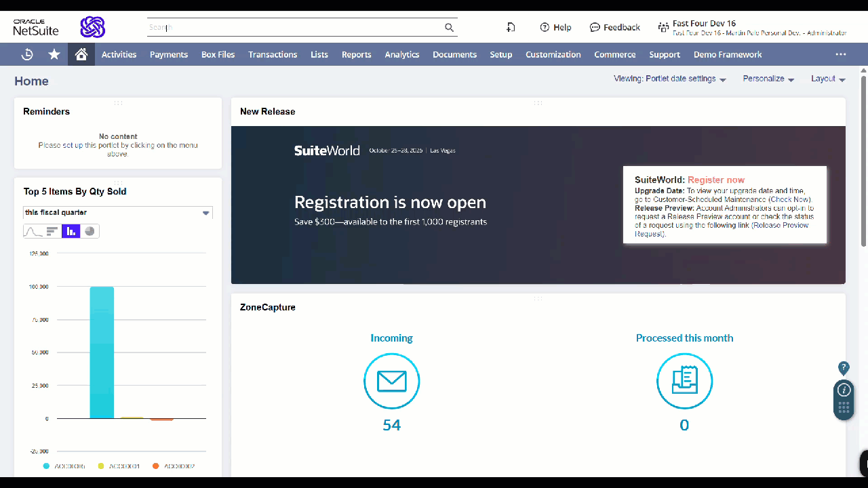Click the 'Processed this month' heading

click(684, 338)
